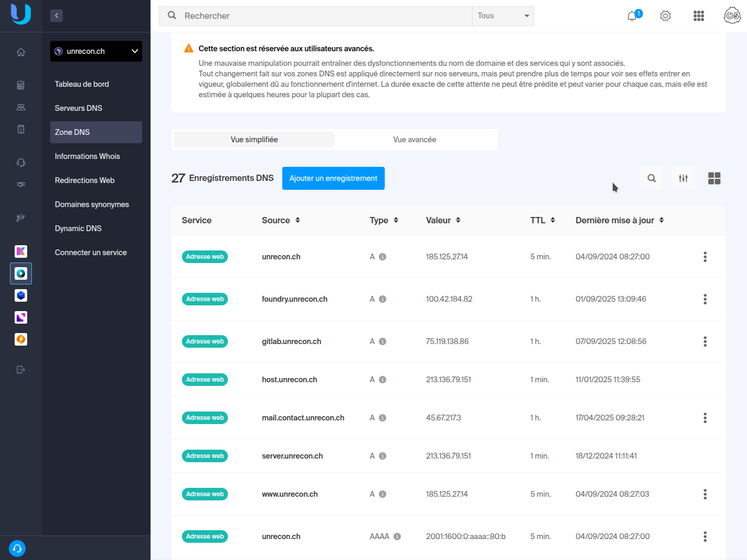Screen dimensions: 747x560
Task: Open row actions for gitlab.unrecon.ch
Action: [705, 341]
